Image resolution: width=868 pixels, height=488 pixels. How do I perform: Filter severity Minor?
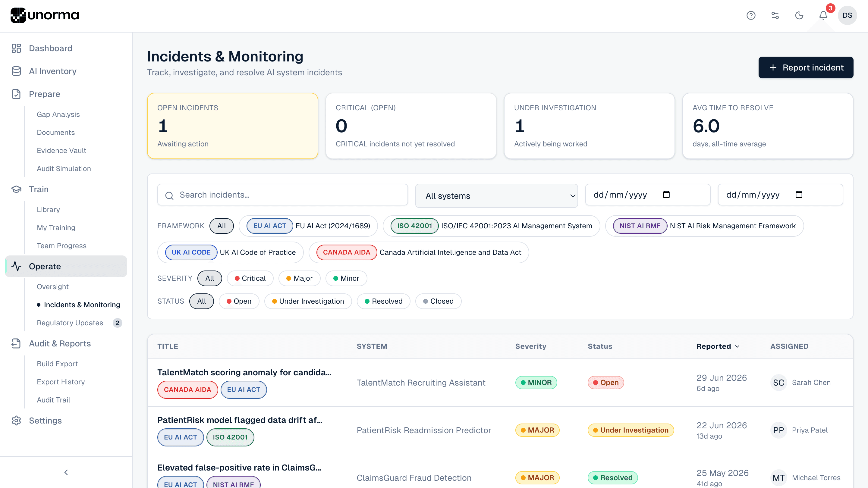pyautogui.click(x=346, y=278)
